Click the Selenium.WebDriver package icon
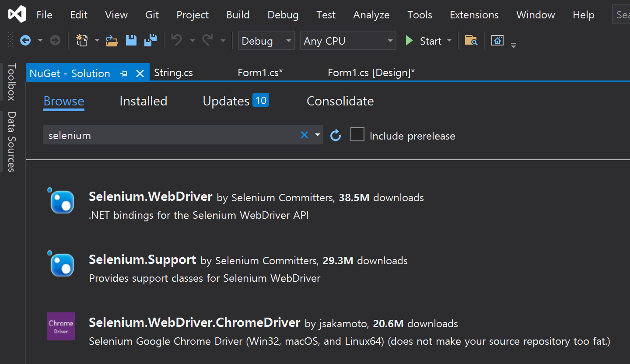This screenshot has height=364, width=630. click(x=61, y=200)
